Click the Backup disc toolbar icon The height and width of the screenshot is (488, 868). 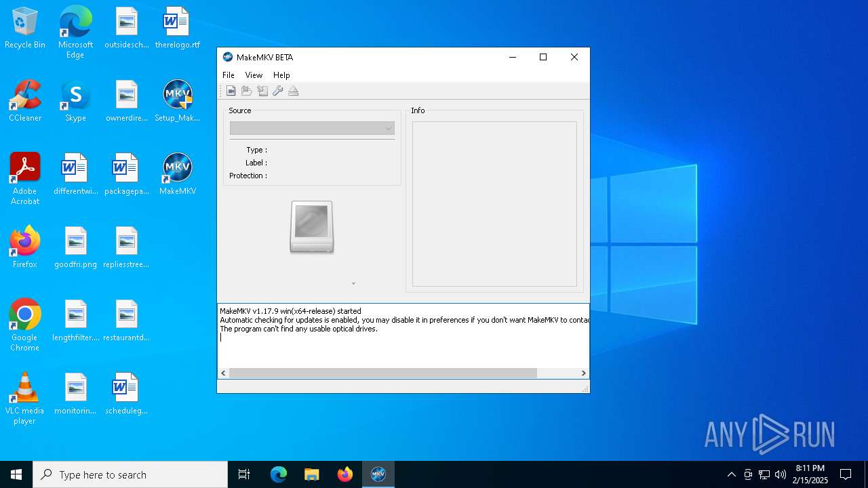click(262, 91)
